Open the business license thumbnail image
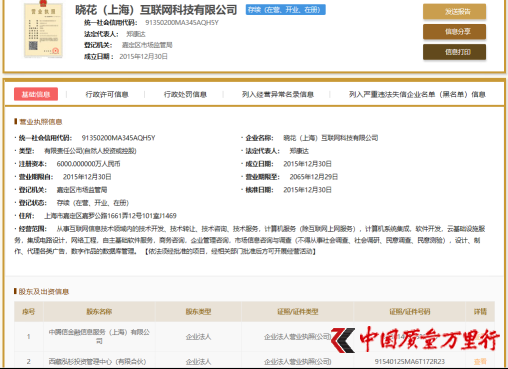Viewport: 508px width, 369px height. 43,31
